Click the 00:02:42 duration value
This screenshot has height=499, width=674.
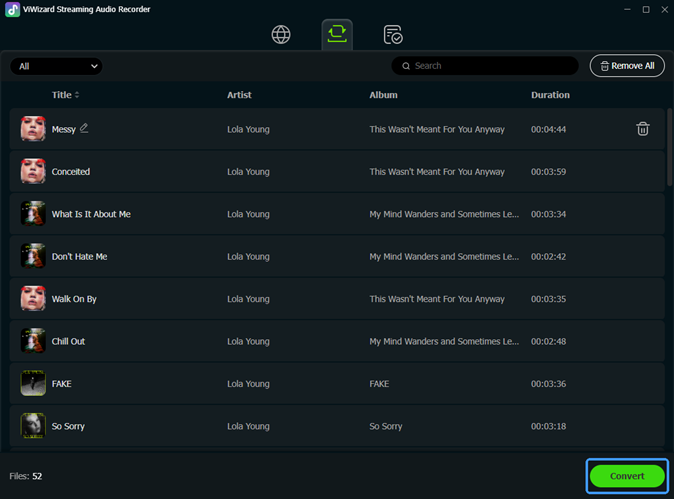(x=548, y=257)
